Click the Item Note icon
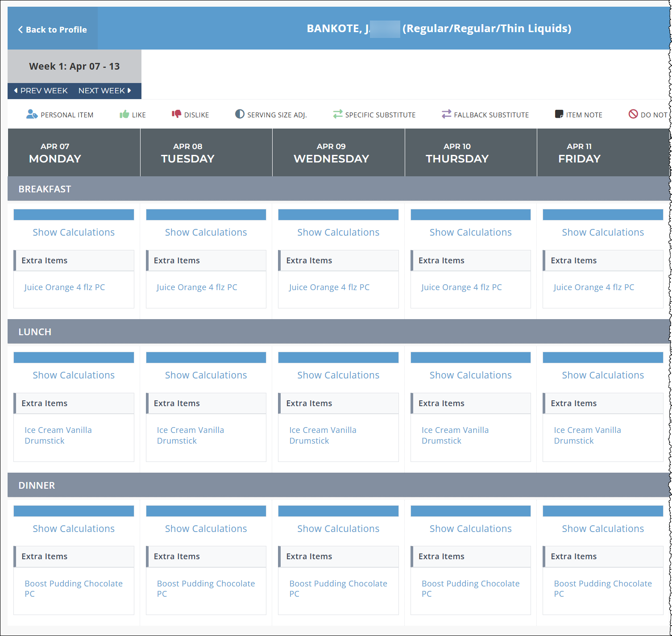The height and width of the screenshot is (636, 672). (559, 114)
